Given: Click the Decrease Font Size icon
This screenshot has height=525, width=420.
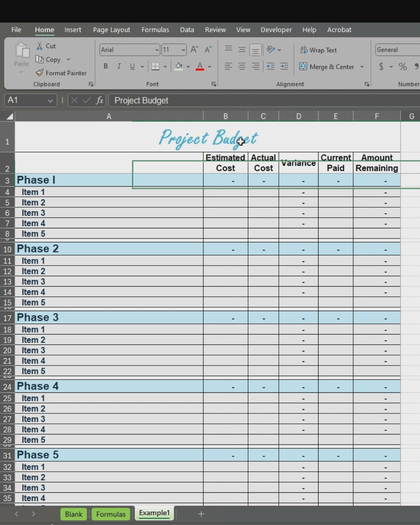Looking at the screenshot, I should pyautogui.click(x=208, y=50).
